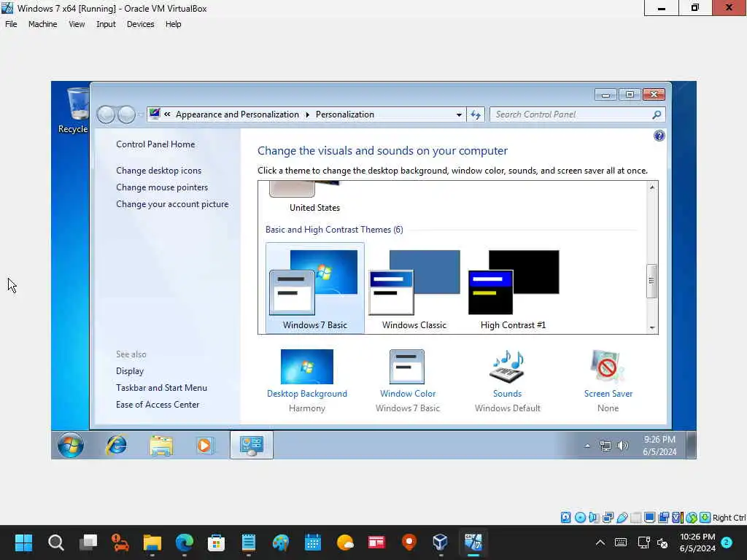Refresh the Control Panel address bar

(476, 114)
